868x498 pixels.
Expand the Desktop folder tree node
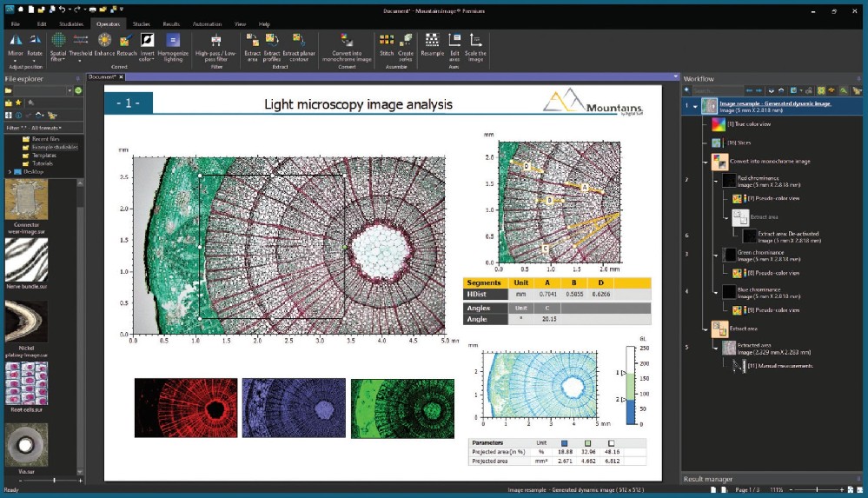9,172
